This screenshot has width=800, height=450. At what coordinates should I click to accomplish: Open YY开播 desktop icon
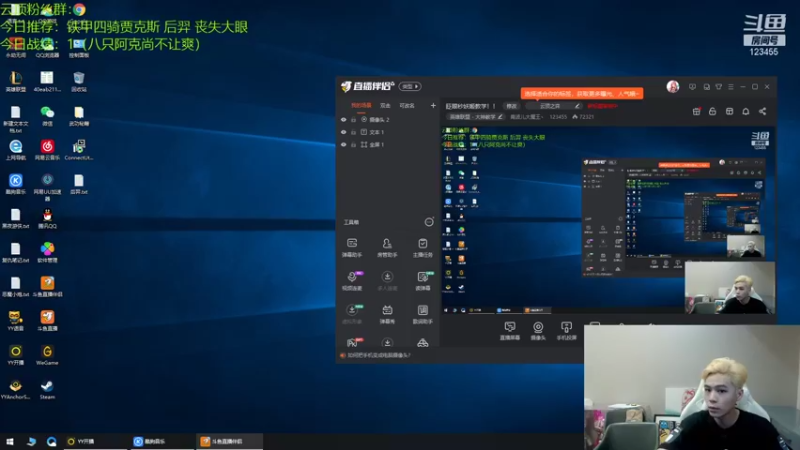pyautogui.click(x=16, y=356)
